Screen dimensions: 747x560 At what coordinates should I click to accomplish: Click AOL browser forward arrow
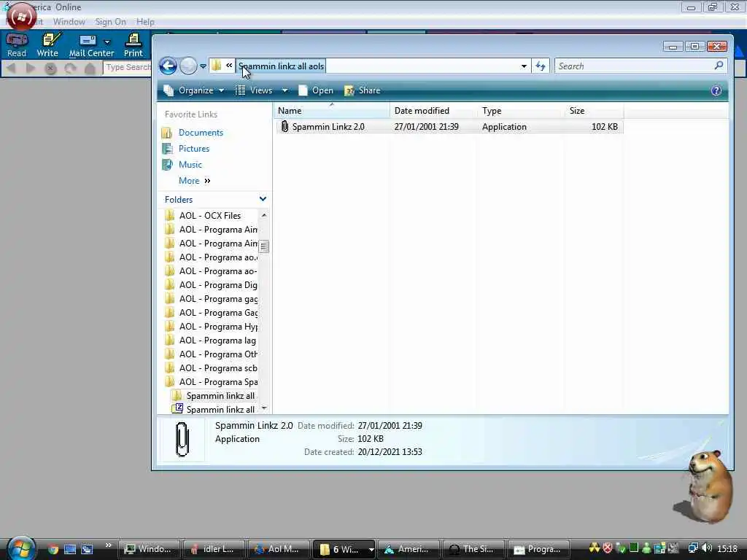pyautogui.click(x=31, y=68)
